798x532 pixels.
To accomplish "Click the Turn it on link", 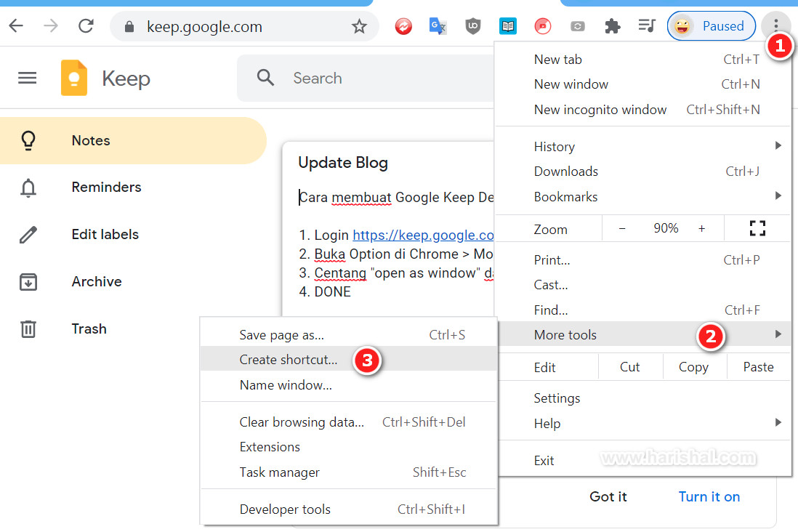I will click(709, 496).
